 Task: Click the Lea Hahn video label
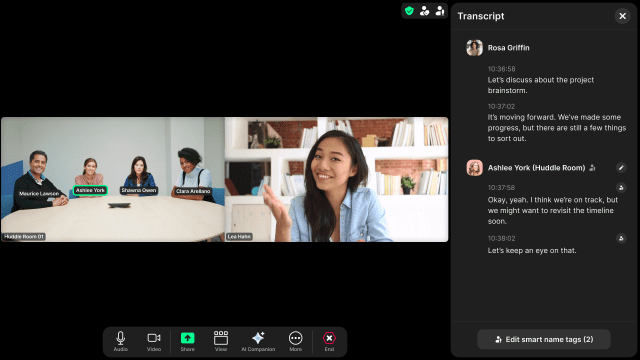pos(239,237)
